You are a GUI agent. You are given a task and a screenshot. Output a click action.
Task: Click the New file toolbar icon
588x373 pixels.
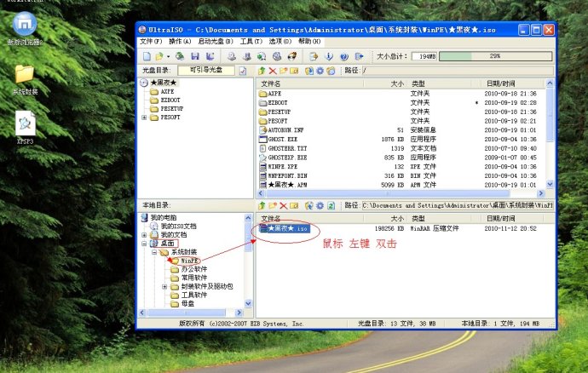point(147,56)
